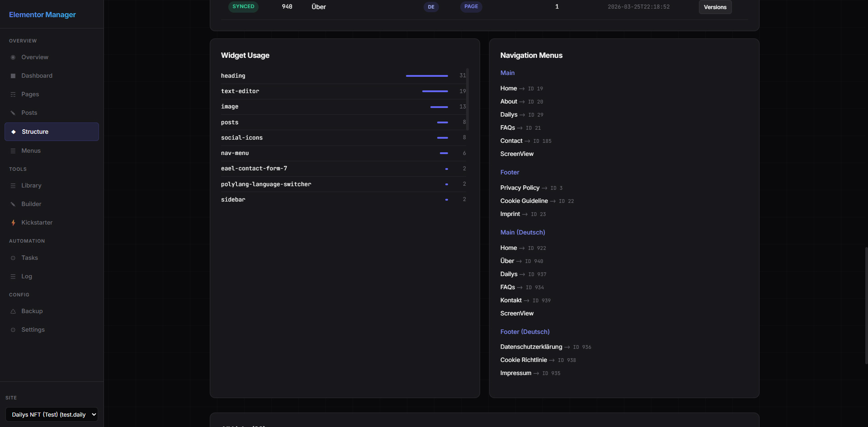
Task: Click the Posts pencil icon
Action: pos(13,113)
